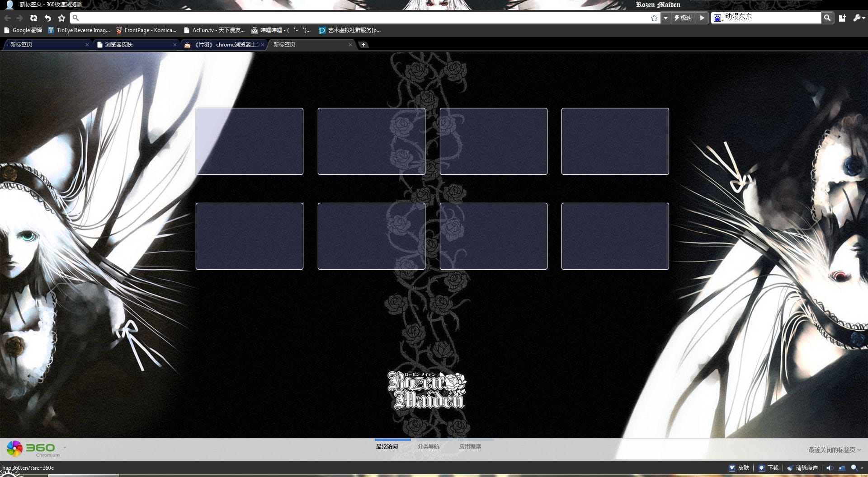Close the 浏览器皮肤 tab

pos(175,45)
